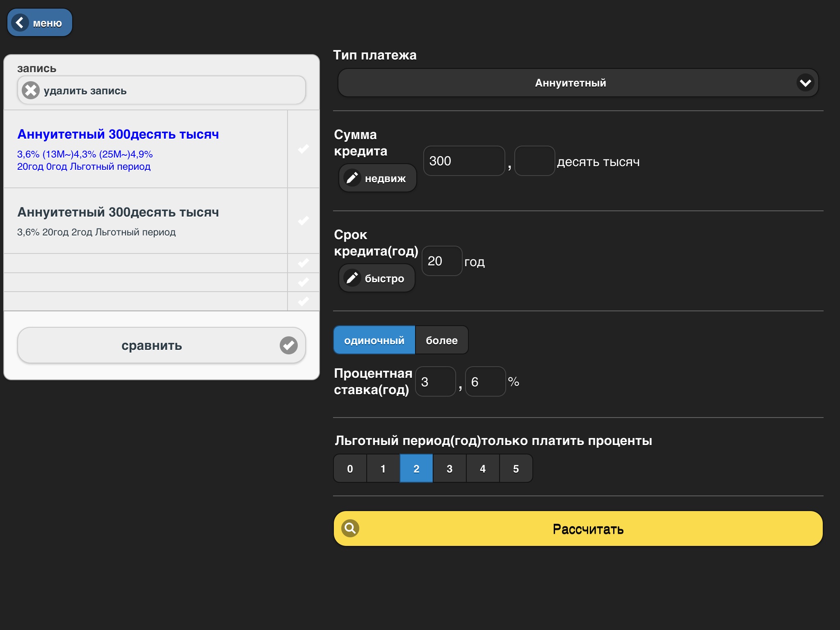Tick the checkmark for the second Аннуитетный record
This screenshot has height=630, width=840.
click(304, 221)
